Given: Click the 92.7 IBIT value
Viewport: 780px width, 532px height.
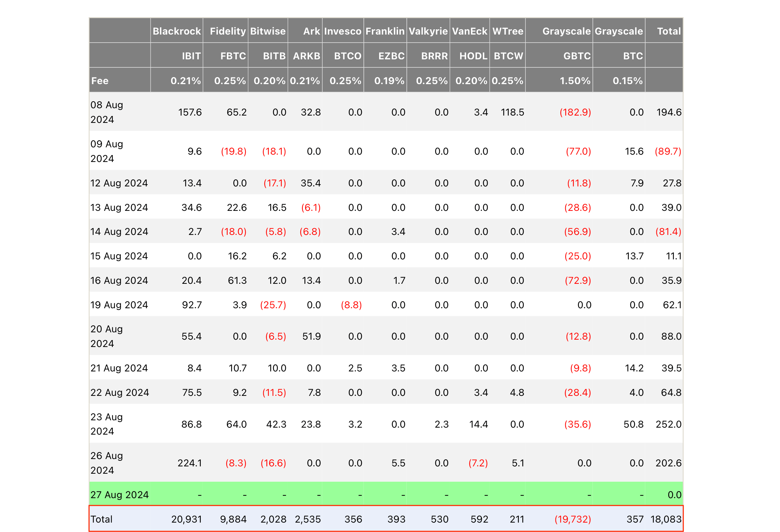Looking at the screenshot, I should [x=192, y=305].
